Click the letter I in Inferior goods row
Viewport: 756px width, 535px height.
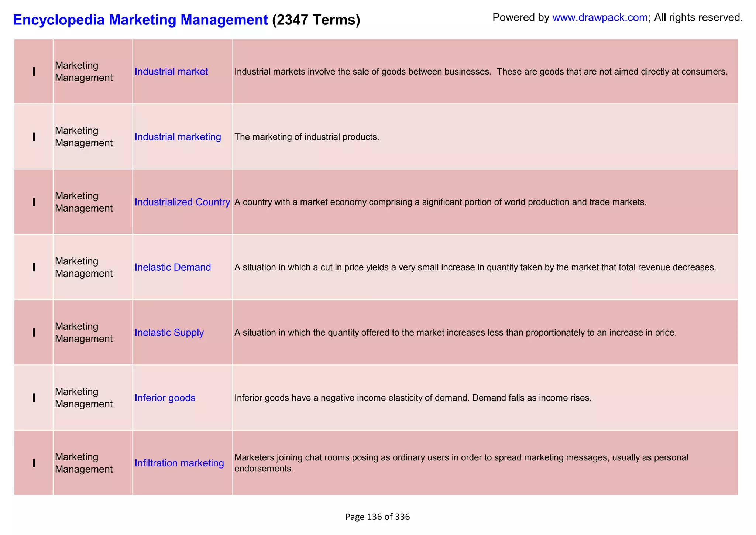[x=34, y=398]
